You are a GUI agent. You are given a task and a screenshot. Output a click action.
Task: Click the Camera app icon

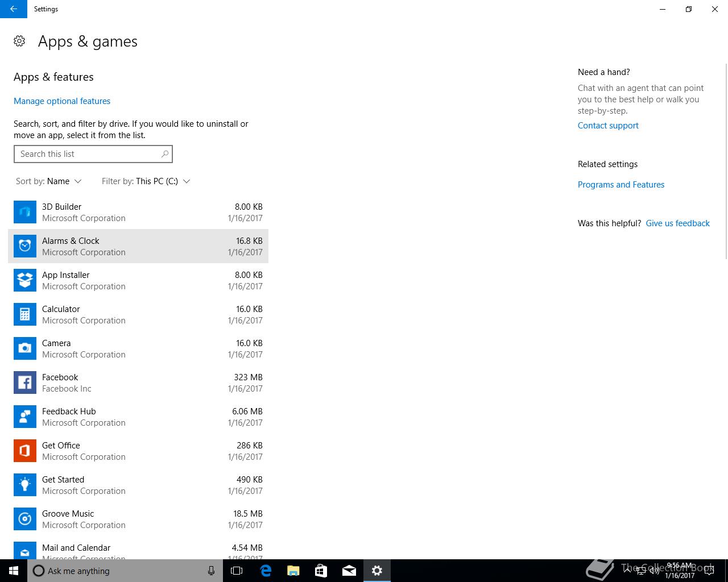pyautogui.click(x=25, y=348)
